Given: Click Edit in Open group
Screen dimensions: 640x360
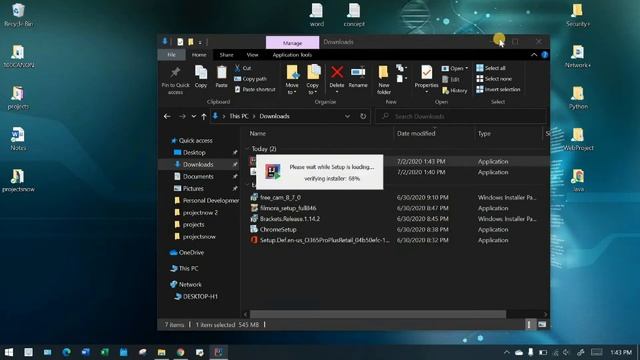Looking at the screenshot, I should [451, 80].
